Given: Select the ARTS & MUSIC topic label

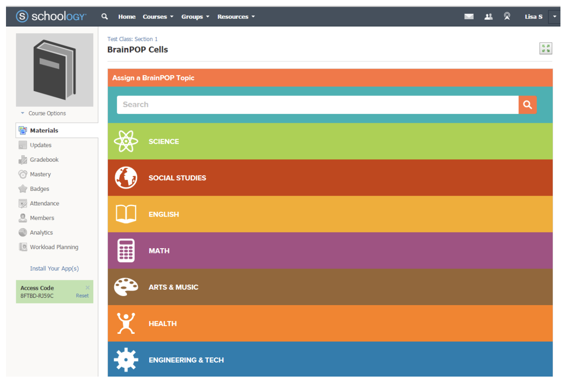Looking at the screenshot, I should pyautogui.click(x=173, y=287).
